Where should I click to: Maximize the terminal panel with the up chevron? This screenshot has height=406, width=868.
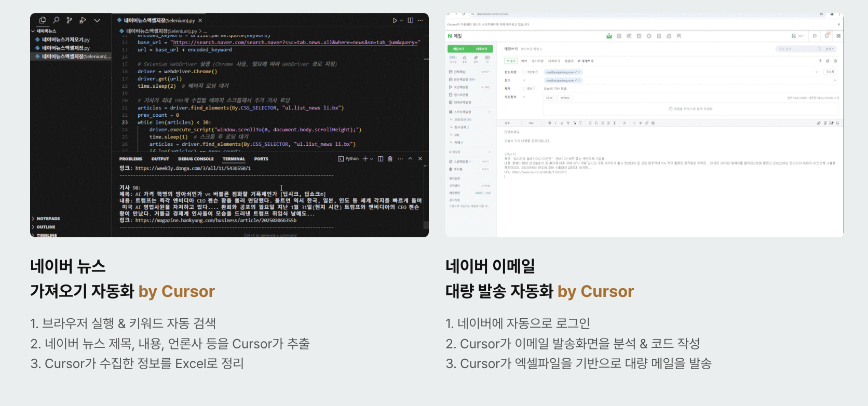point(410,159)
